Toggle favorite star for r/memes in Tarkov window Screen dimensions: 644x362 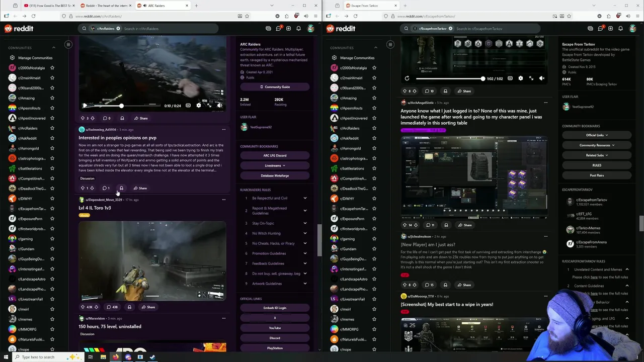tap(374, 319)
